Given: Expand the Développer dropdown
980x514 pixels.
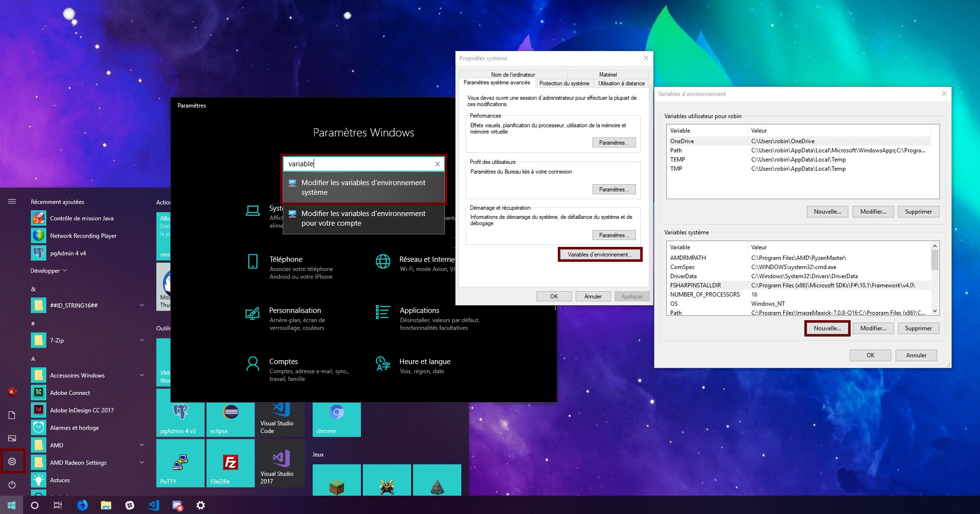Looking at the screenshot, I should pyautogui.click(x=48, y=271).
